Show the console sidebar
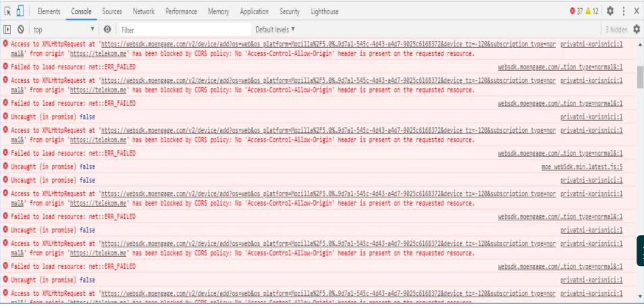 (x=7, y=30)
